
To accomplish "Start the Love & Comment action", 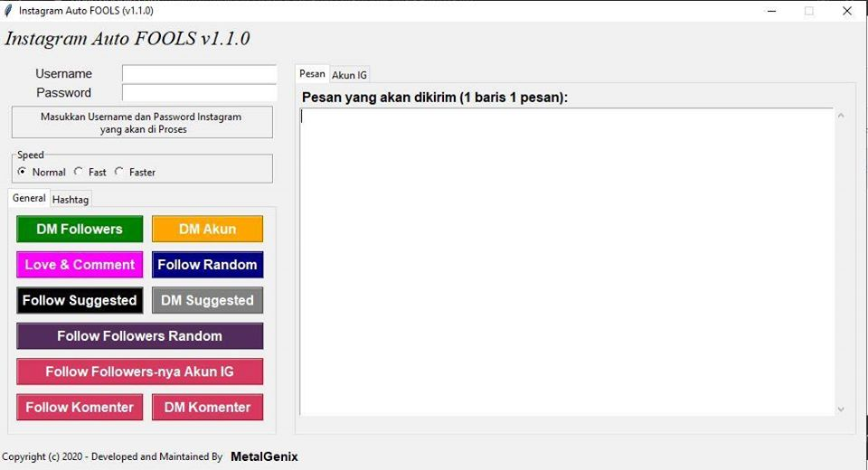I will 80,265.
